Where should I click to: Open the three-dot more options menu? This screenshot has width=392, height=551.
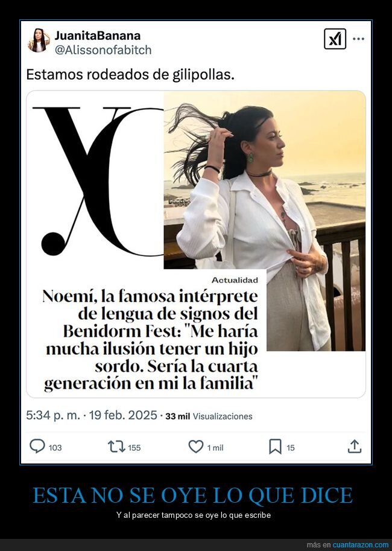pyautogui.click(x=358, y=39)
